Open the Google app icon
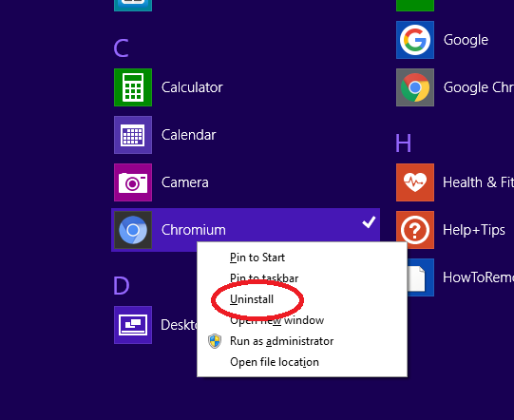This screenshot has height=420, width=514. 415,40
